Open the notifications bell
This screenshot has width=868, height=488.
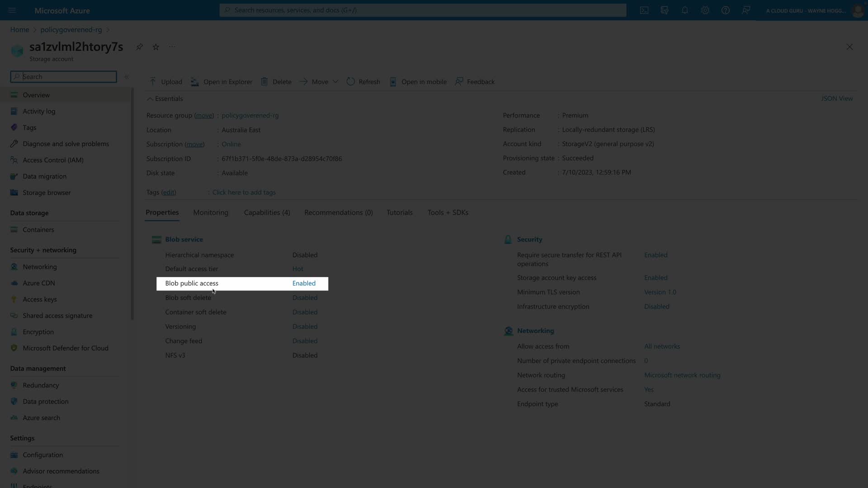[x=685, y=10]
